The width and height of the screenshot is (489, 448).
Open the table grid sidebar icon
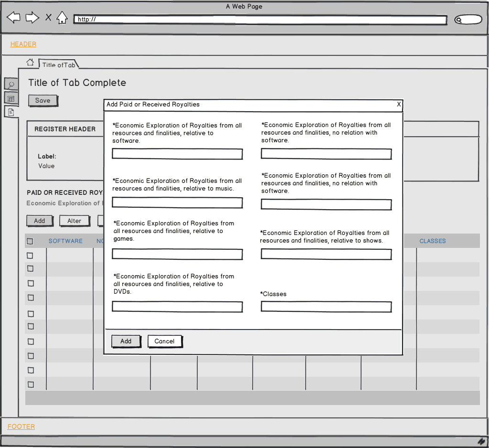pos(11,99)
